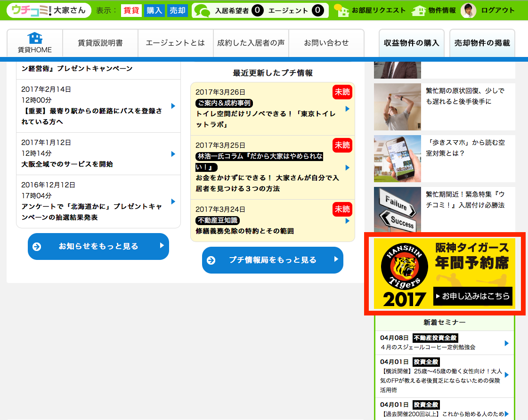Screen dimensions: 528x420
Task: Click 未読 badge on 2017年3月25日 entry
Action: click(x=342, y=145)
